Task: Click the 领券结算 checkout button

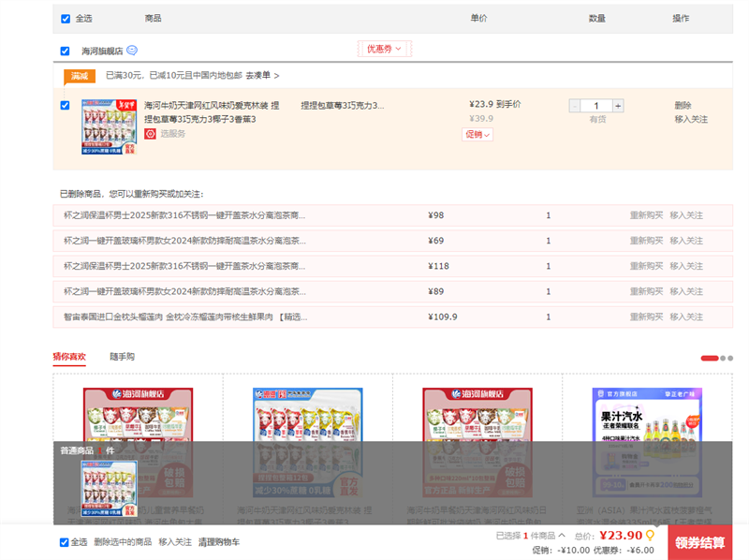Action: (x=699, y=542)
